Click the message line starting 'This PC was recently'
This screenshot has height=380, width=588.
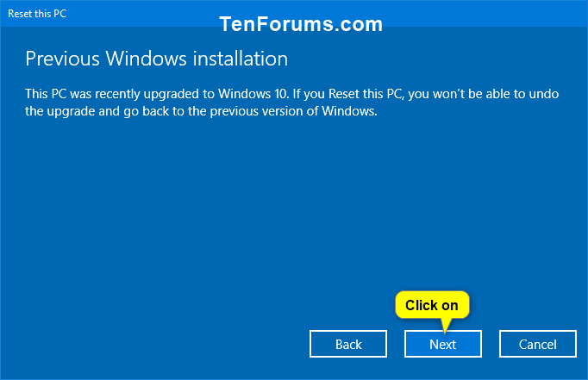[x=291, y=94]
